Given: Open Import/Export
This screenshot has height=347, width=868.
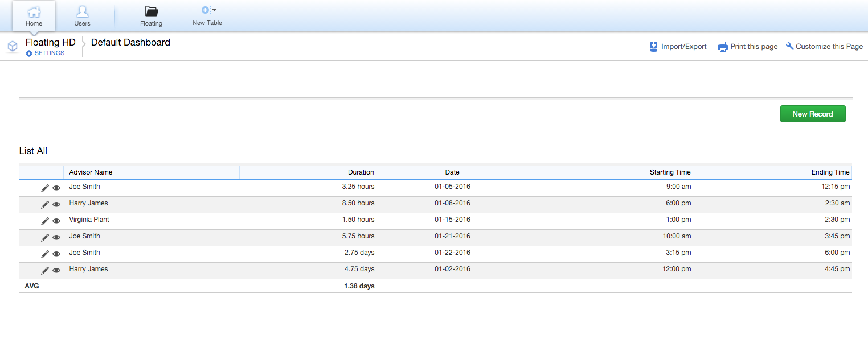Looking at the screenshot, I should coord(678,47).
